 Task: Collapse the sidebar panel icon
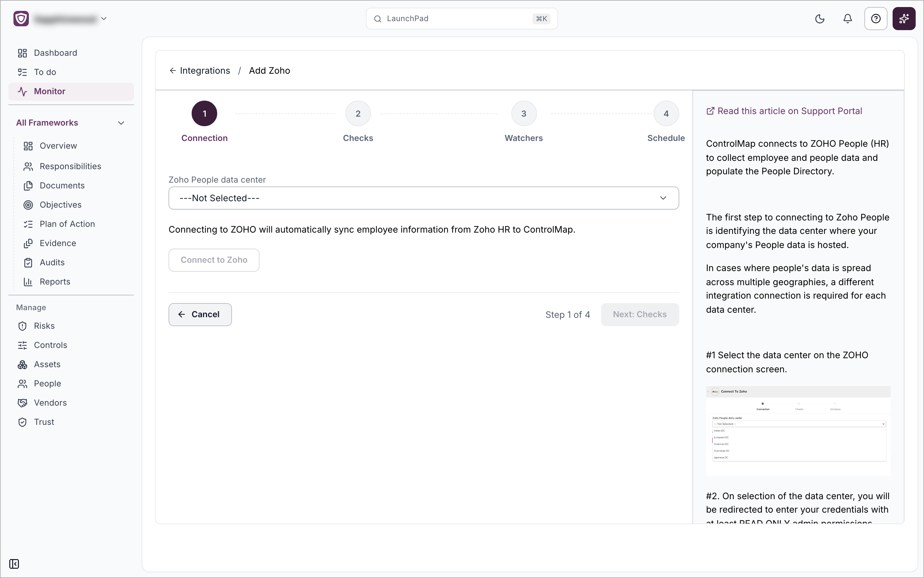[14, 564]
